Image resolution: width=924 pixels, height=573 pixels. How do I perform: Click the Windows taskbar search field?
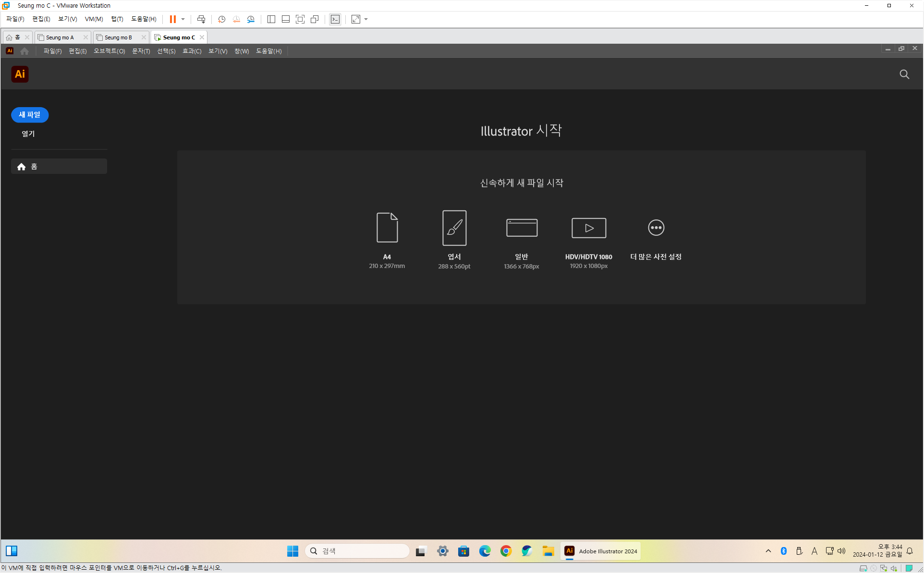[x=358, y=551]
